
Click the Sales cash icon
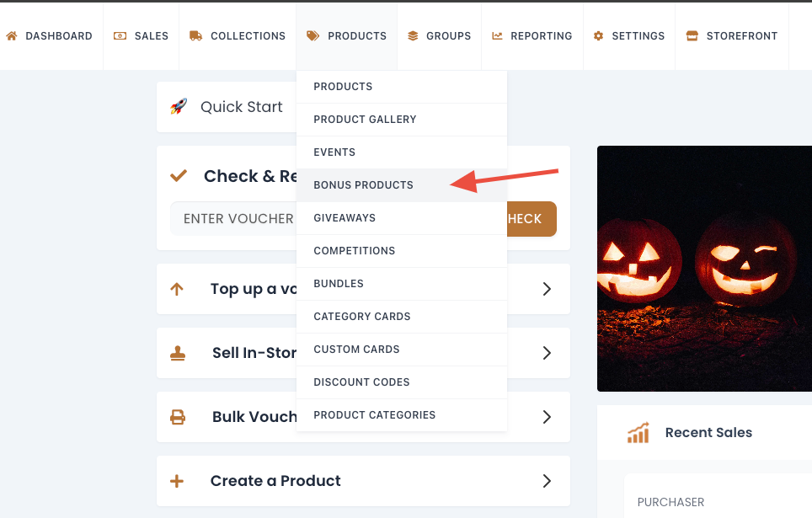click(120, 36)
